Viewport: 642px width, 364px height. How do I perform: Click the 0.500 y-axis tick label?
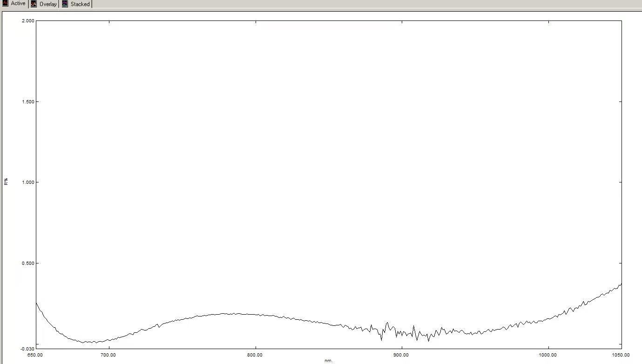tap(28, 263)
